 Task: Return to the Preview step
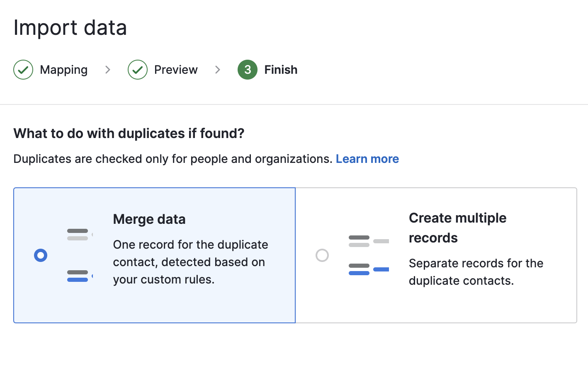[175, 70]
